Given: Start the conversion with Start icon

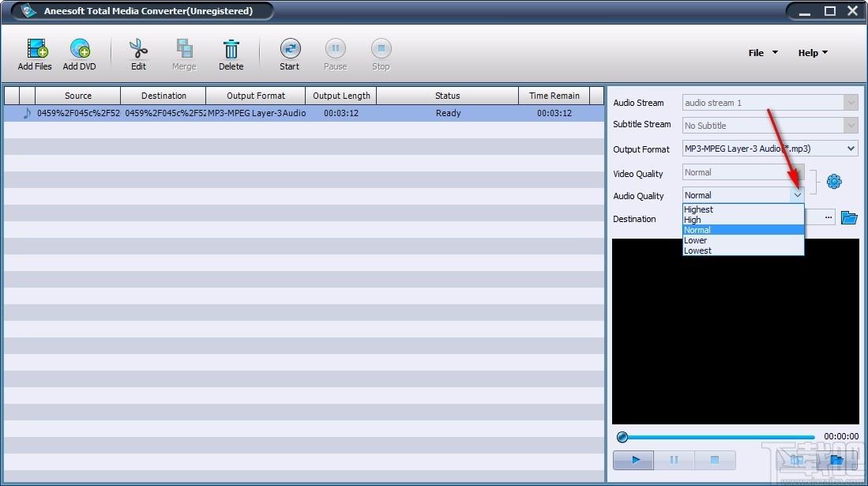Looking at the screenshot, I should pyautogui.click(x=290, y=49).
